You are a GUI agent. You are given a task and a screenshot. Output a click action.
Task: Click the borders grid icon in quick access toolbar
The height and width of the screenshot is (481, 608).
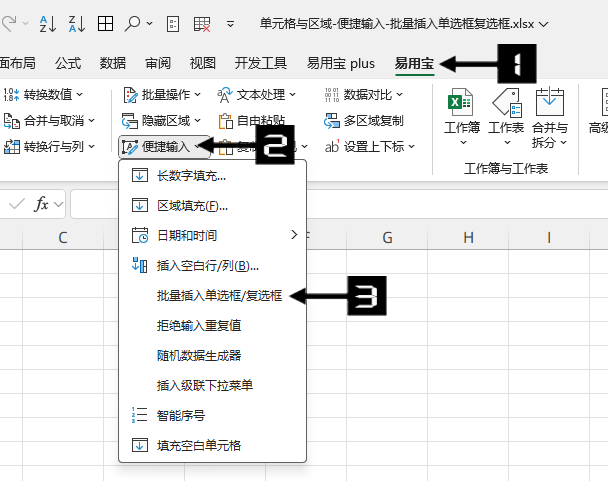[105, 24]
